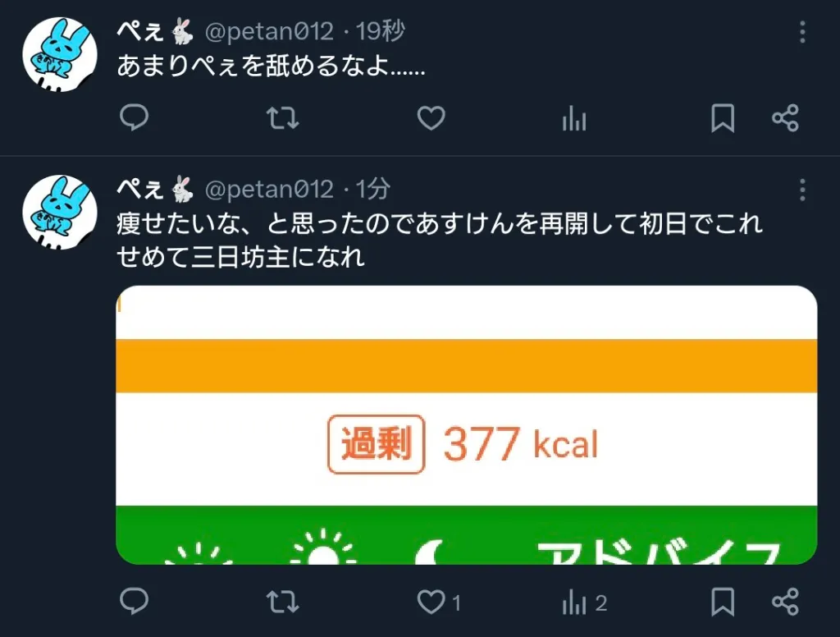The width and height of the screenshot is (840, 637).
Task: Open the @petan012 handle in the top tweet
Action: click(269, 32)
